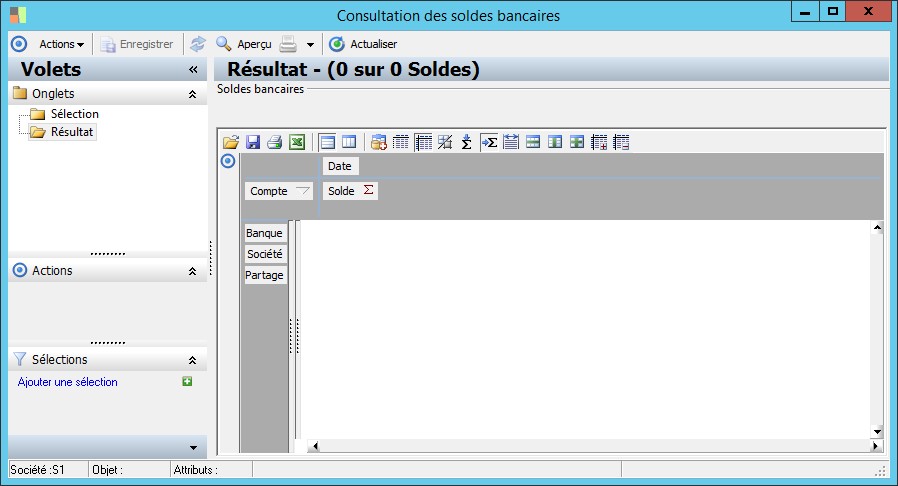
Task: Click the Onglets section header
Action: pos(108,93)
